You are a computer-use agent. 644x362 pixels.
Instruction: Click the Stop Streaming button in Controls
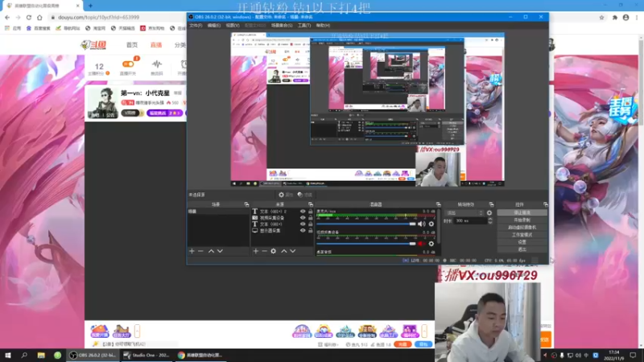click(522, 212)
